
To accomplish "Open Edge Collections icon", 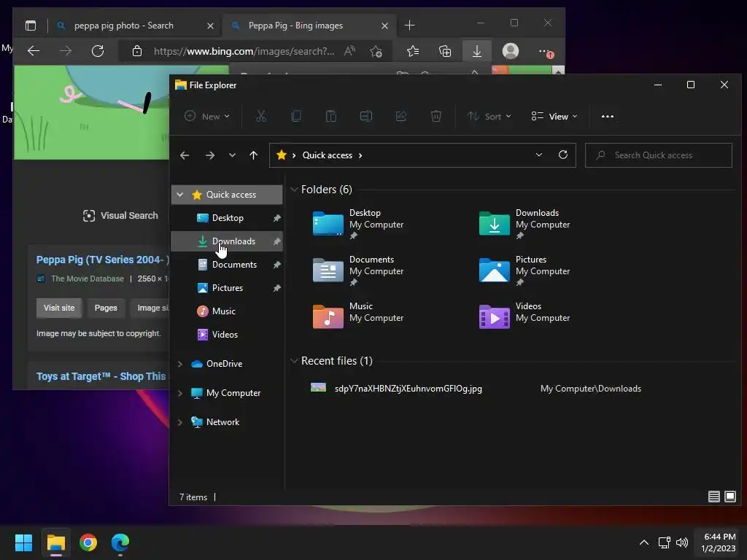I will (445, 51).
